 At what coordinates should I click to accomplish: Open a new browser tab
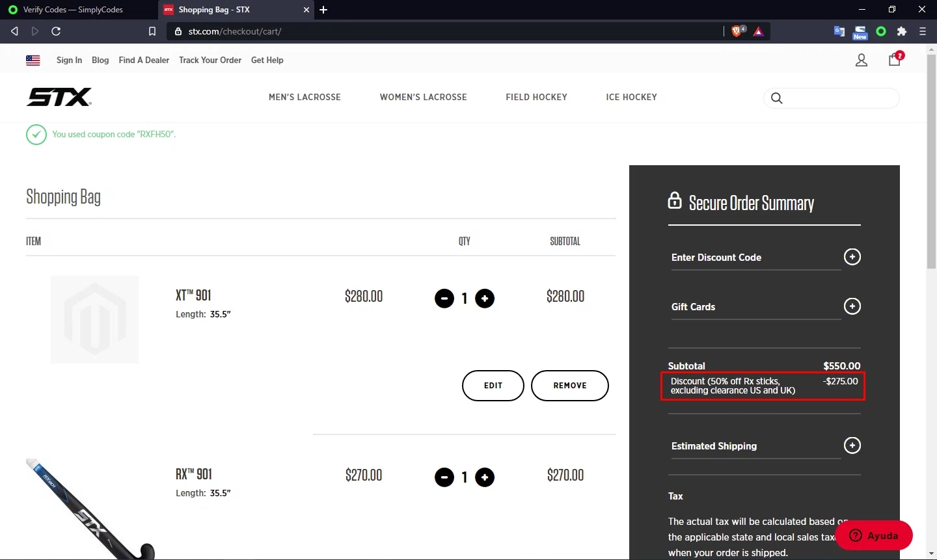(323, 10)
